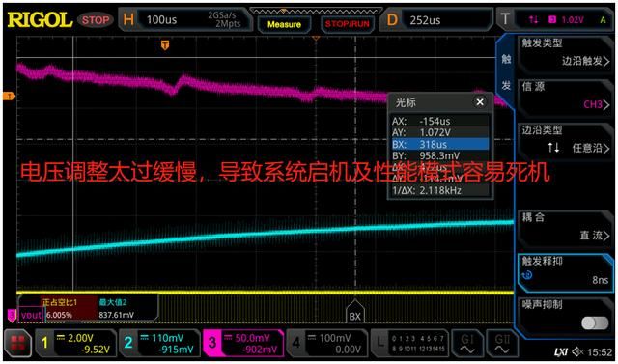Click the STOP/RUN button
This screenshot has width=618, height=364.
coord(348,24)
